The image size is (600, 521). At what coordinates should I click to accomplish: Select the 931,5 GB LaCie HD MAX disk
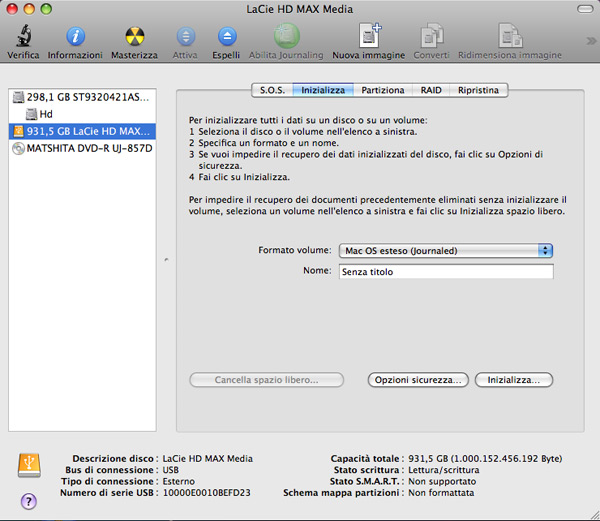pyautogui.click(x=82, y=131)
